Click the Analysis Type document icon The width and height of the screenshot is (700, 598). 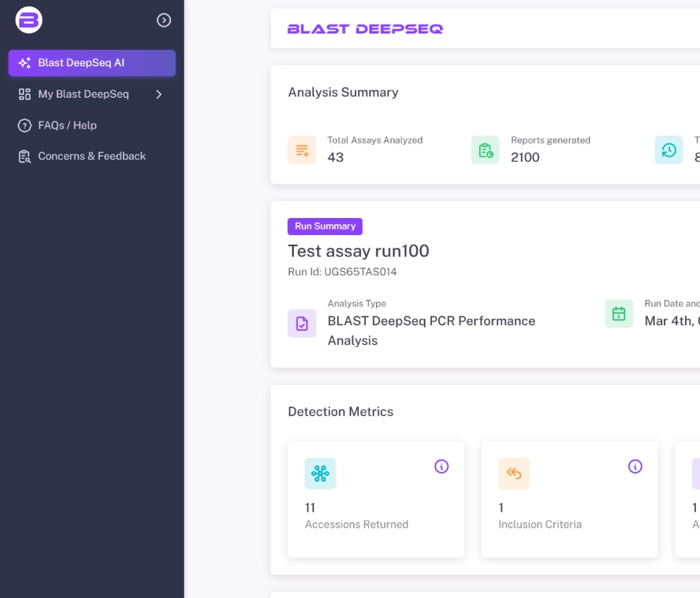[302, 323]
